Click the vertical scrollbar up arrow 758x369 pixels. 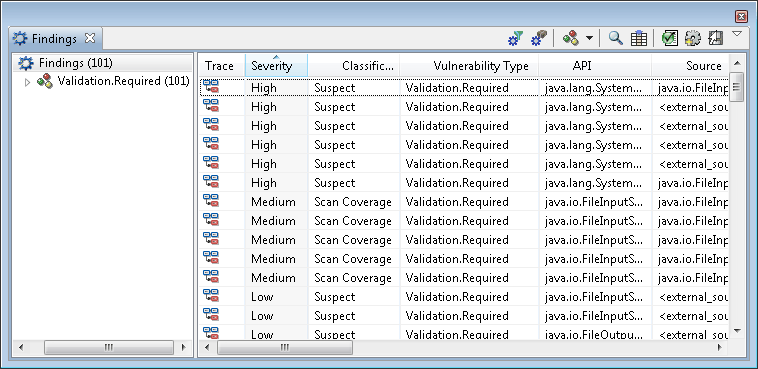tap(737, 63)
